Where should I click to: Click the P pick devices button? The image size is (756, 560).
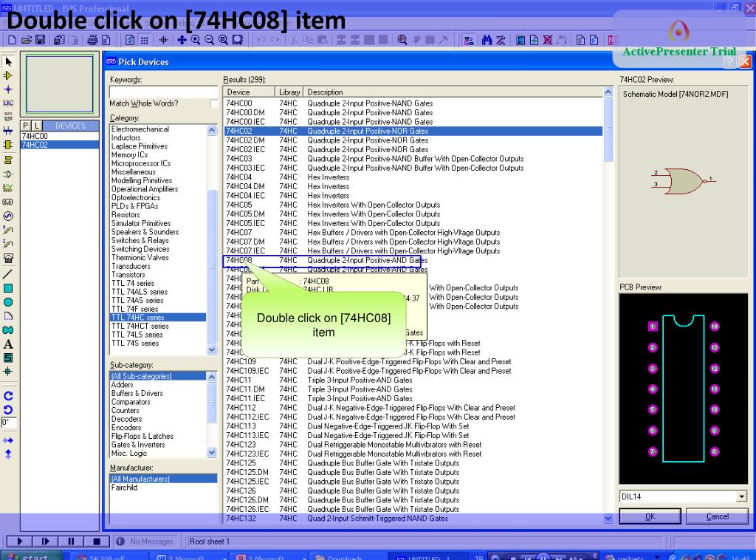tap(26, 126)
